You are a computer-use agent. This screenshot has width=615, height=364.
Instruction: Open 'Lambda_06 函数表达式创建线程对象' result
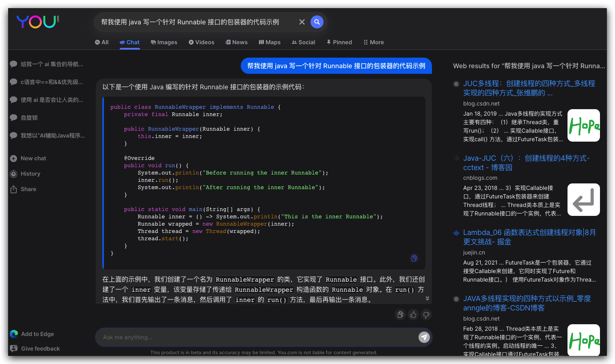(529, 237)
